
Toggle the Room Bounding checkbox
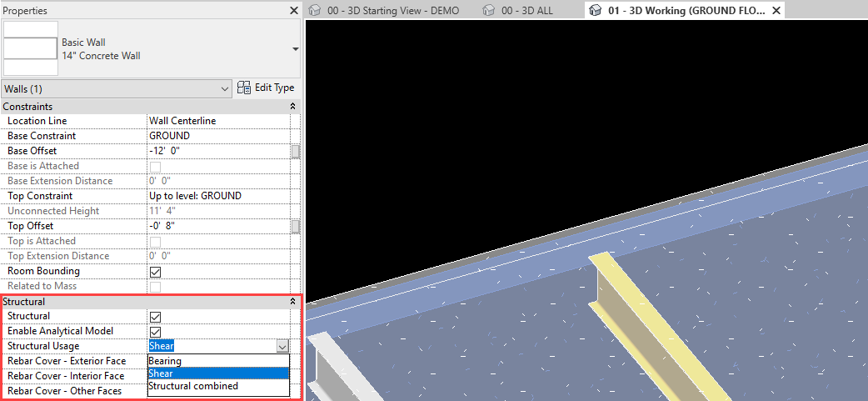155,272
